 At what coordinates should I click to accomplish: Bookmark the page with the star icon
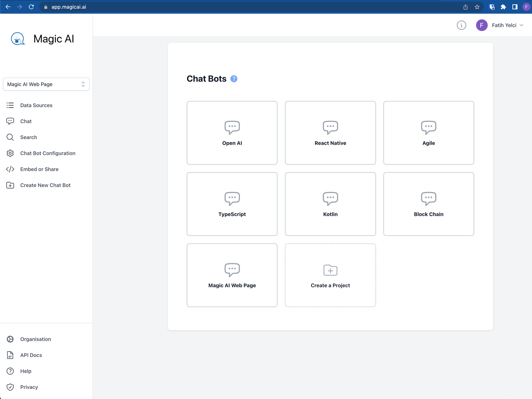point(477,7)
